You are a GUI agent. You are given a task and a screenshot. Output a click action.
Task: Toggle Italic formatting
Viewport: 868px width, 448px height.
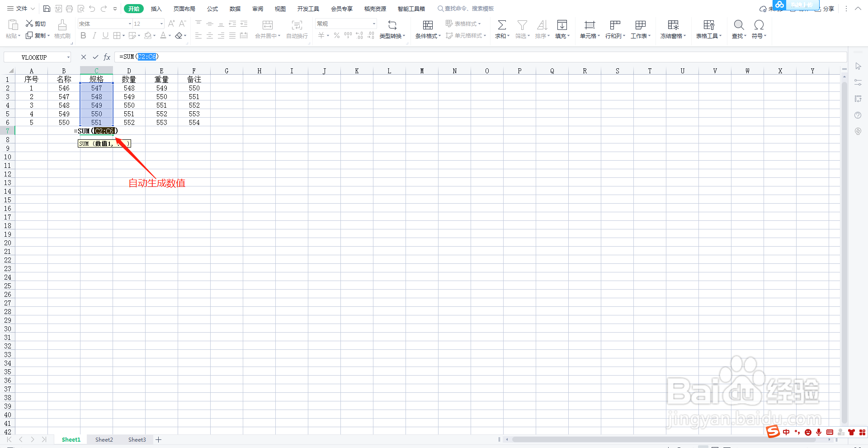point(94,35)
